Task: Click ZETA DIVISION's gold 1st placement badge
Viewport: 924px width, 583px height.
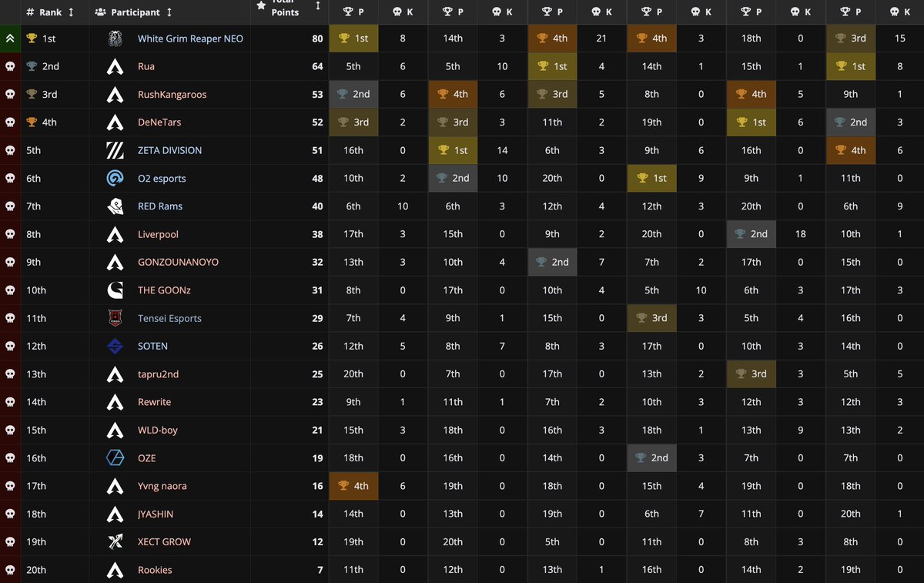Action: [x=453, y=150]
